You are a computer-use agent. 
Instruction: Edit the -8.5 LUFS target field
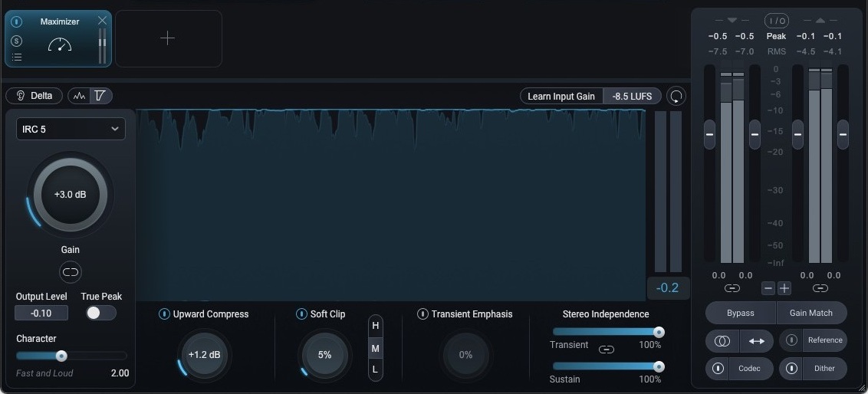632,97
